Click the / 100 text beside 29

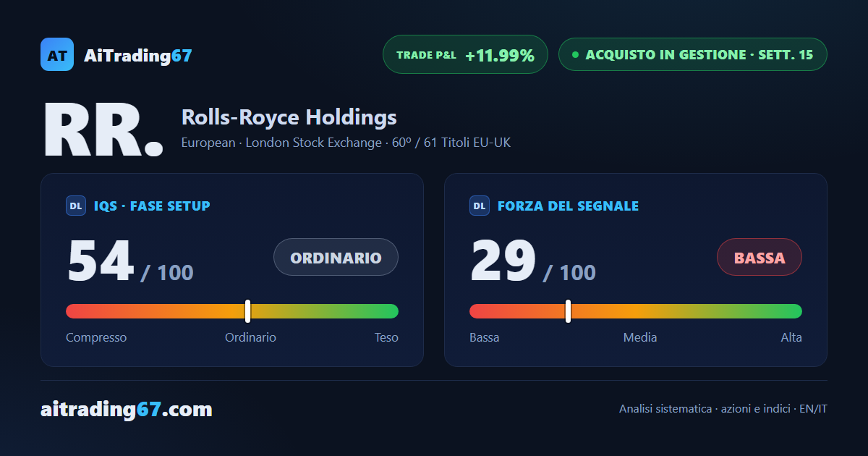[570, 273]
